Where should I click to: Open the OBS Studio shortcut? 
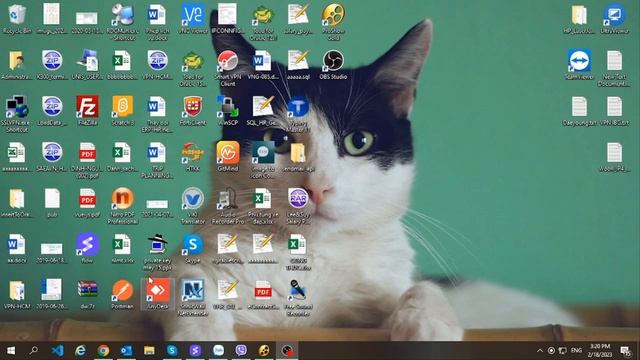pyautogui.click(x=333, y=64)
